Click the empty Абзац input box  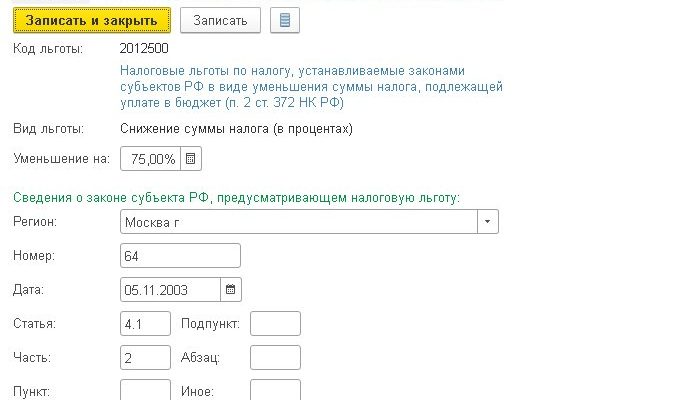[x=275, y=358]
